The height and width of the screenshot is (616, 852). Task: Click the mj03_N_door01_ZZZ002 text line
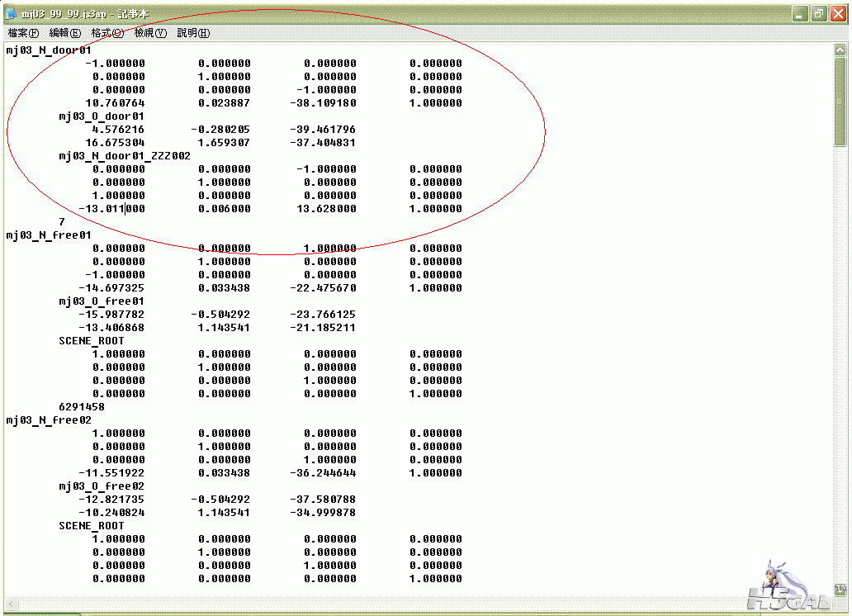(x=125, y=156)
